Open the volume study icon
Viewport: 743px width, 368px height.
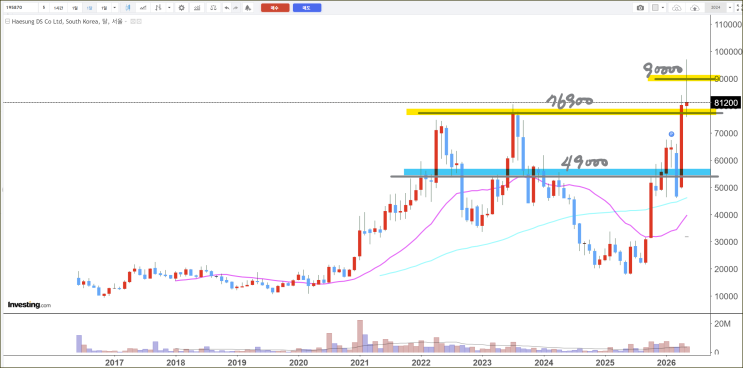tap(197, 8)
